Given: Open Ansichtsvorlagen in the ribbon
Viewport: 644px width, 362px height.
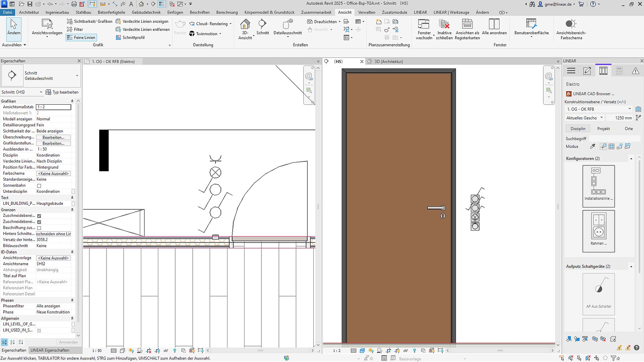Looking at the screenshot, I should click(47, 25).
